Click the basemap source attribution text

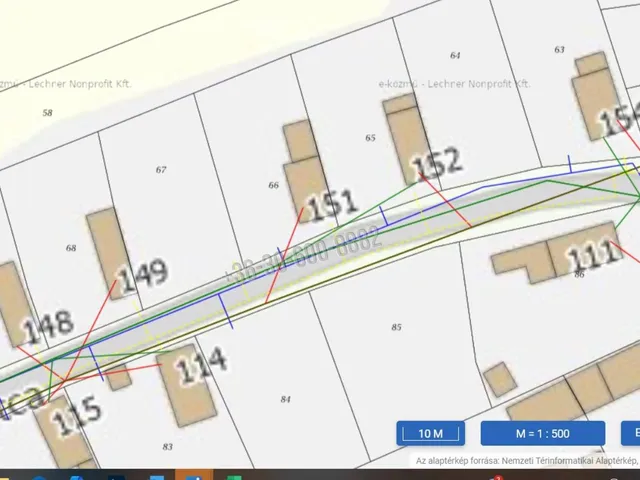point(526,461)
